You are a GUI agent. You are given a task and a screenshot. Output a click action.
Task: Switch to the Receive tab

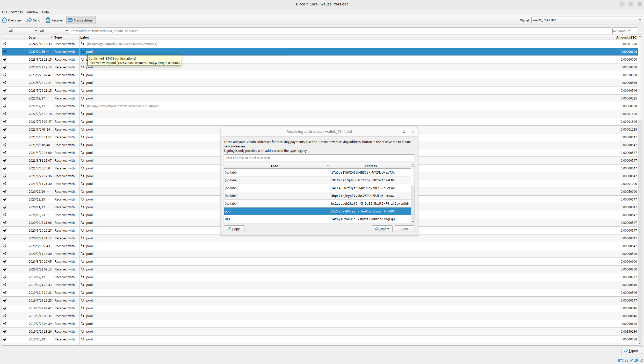coord(54,20)
